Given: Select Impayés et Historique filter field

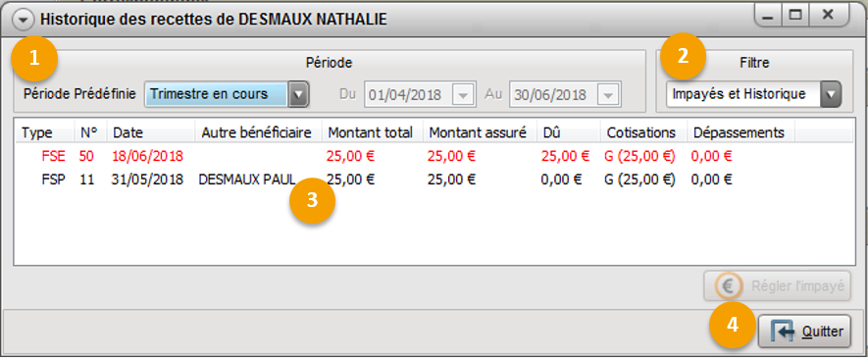Looking at the screenshot, I should (753, 94).
